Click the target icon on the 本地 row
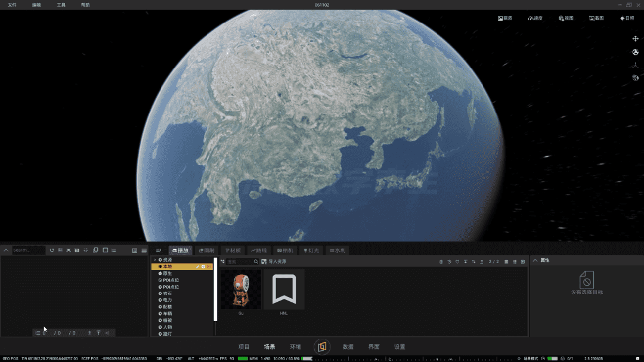The width and height of the screenshot is (644, 362). pyautogui.click(x=209, y=267)
